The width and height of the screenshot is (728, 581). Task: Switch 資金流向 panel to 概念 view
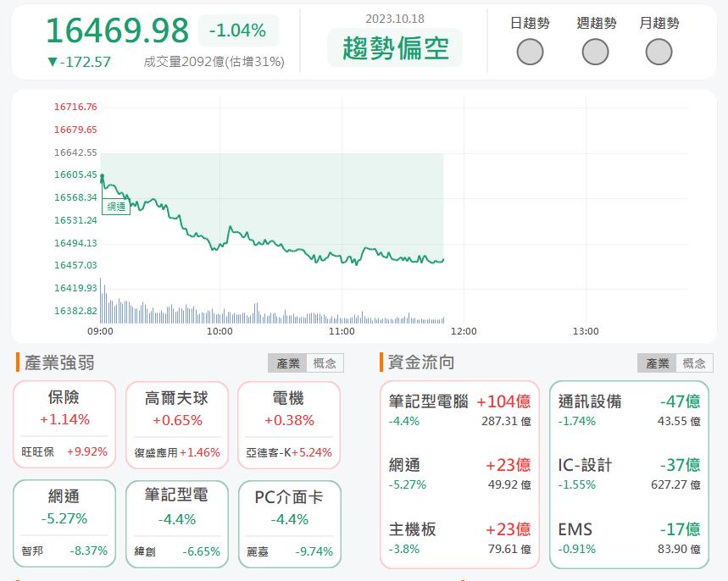coord(694,362)
